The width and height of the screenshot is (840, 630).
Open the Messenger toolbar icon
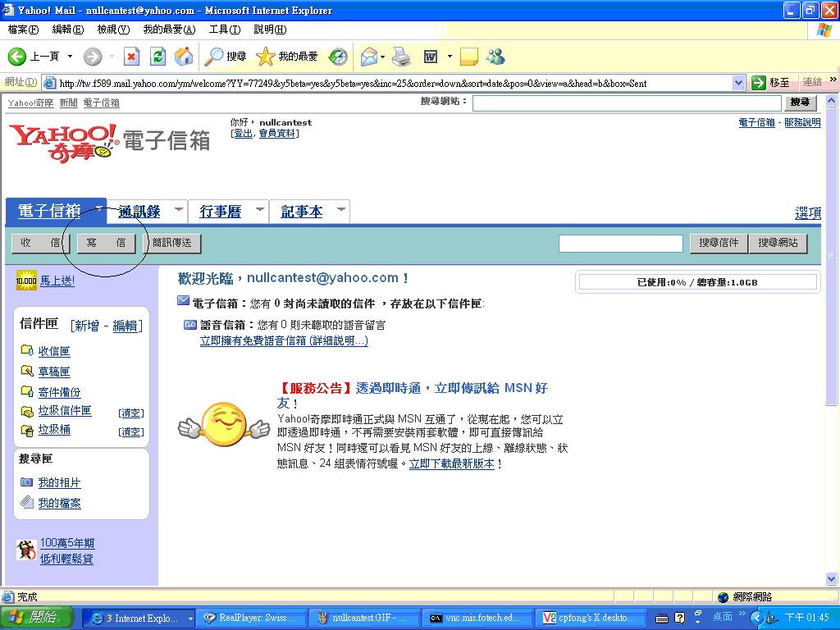[495, 57]
